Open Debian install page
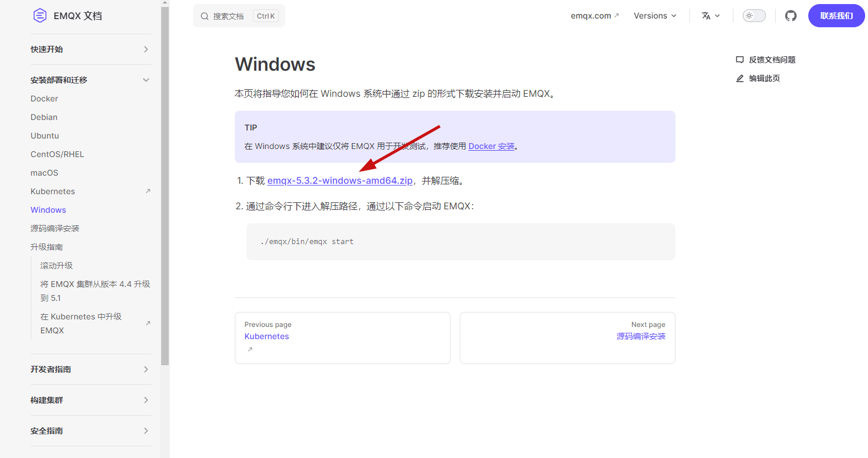This screenshot has width=868, height=458. 44,117
